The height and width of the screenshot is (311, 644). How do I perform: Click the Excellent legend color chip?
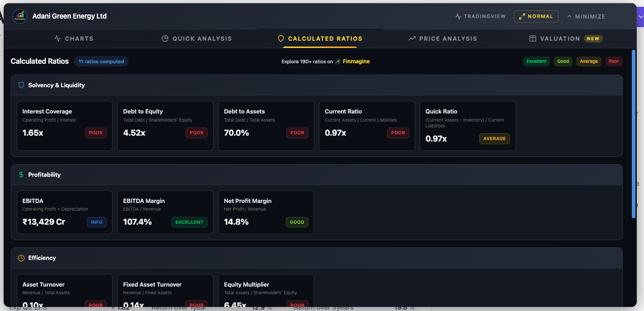[x=536, y=61]
